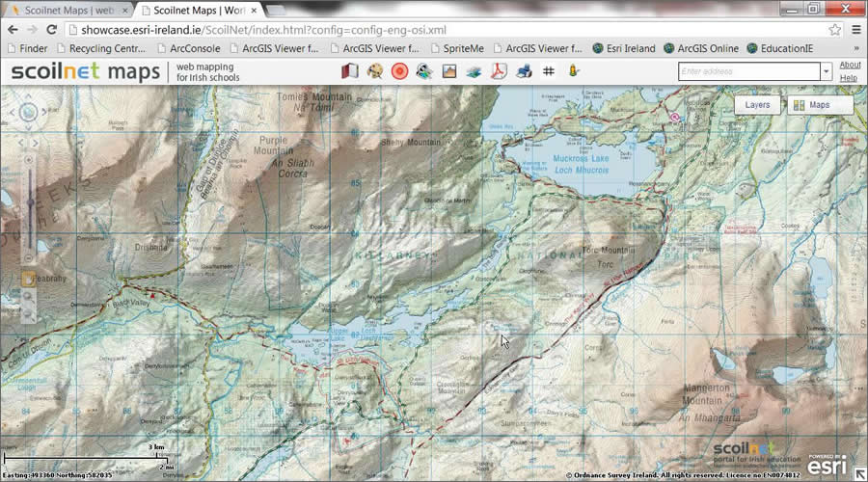Click Muckross Lake label on map
This screenshot has width=868, height=482.
coord(581,158)
